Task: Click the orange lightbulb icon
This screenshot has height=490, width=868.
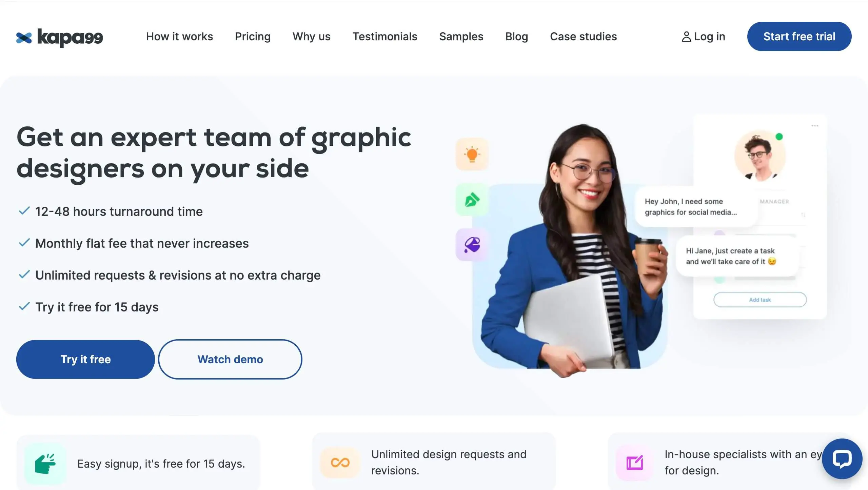Action: coord(472,154)
